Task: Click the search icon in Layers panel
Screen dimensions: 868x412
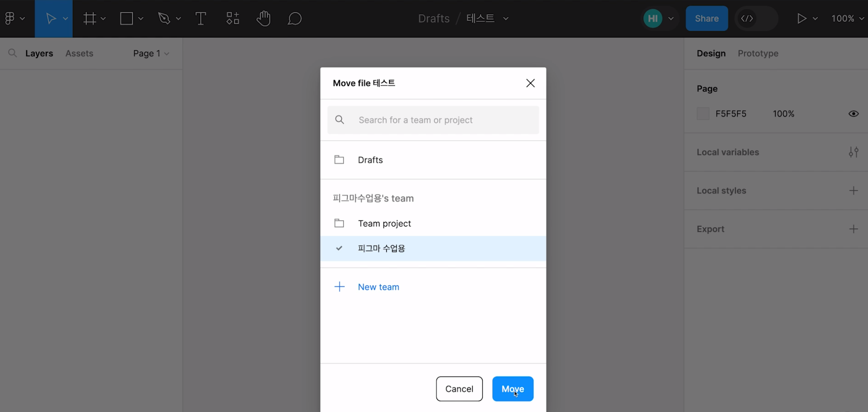Action: pyautogui.click(x=13, y=53)
